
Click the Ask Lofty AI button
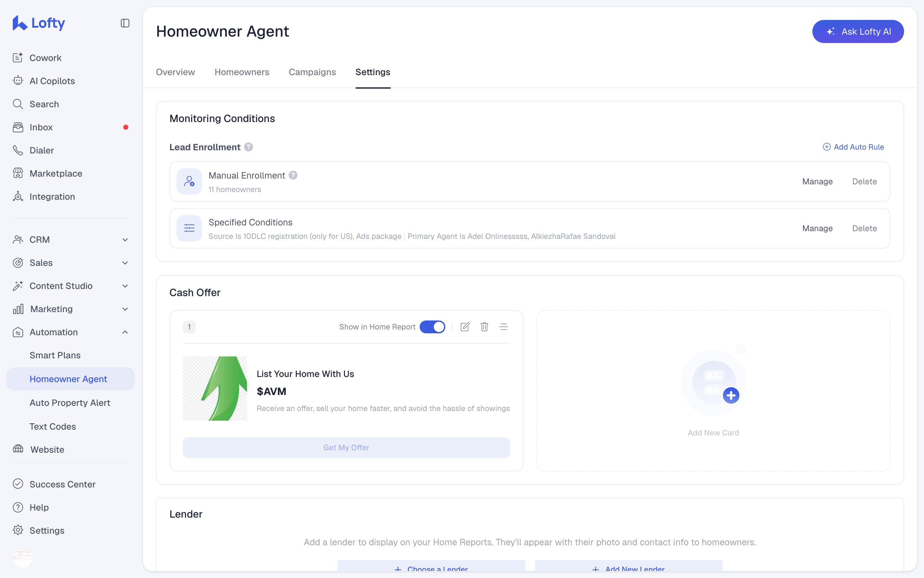(x=858, y=31)
